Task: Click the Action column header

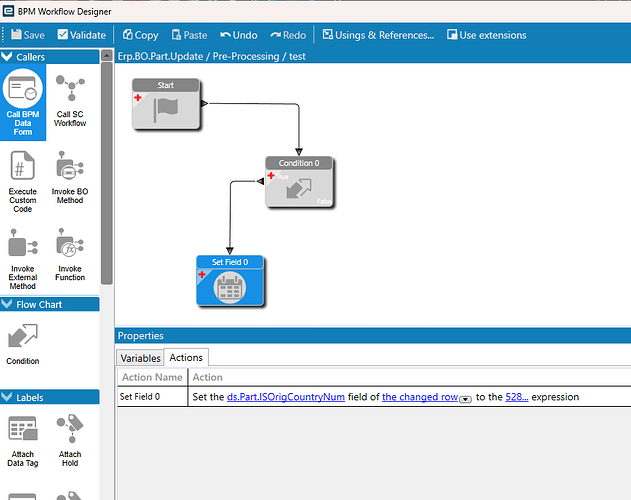Action: [208, 377]
